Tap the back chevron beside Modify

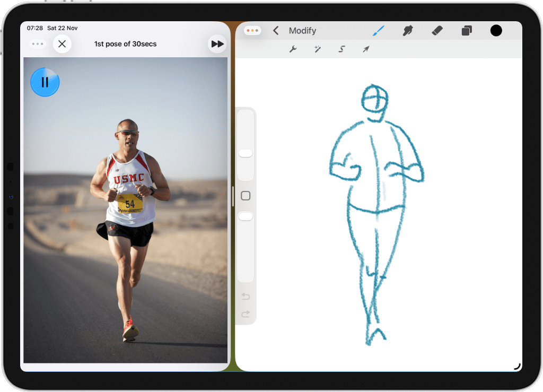click(x=276, y=30)
